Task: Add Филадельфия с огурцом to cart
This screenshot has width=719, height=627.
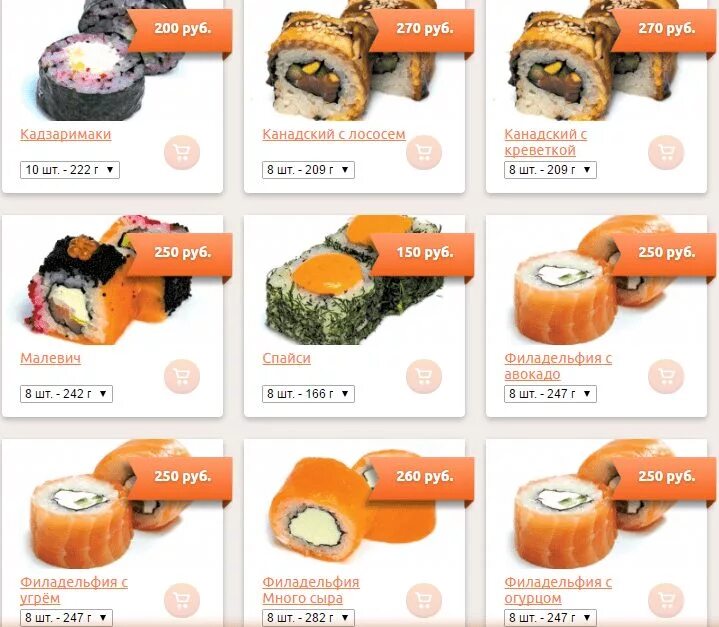Action: (x=666, y=600)
